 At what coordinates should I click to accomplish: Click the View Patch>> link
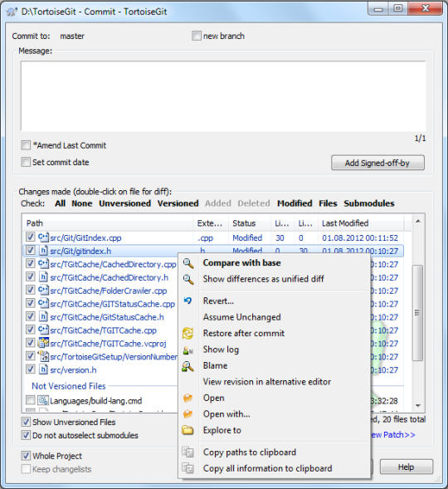393,435
